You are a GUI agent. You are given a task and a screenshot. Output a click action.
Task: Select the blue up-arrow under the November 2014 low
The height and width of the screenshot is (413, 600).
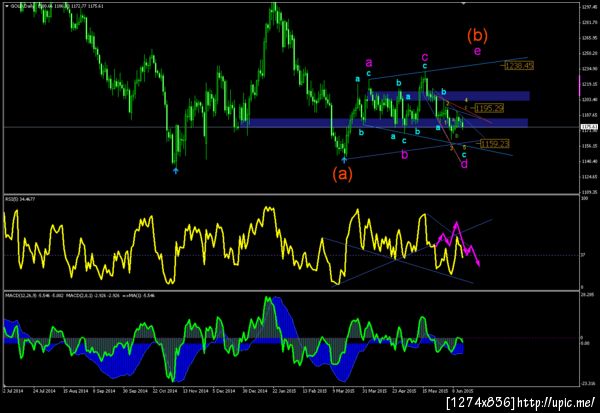pyautogui.click(x=176, y=170)
